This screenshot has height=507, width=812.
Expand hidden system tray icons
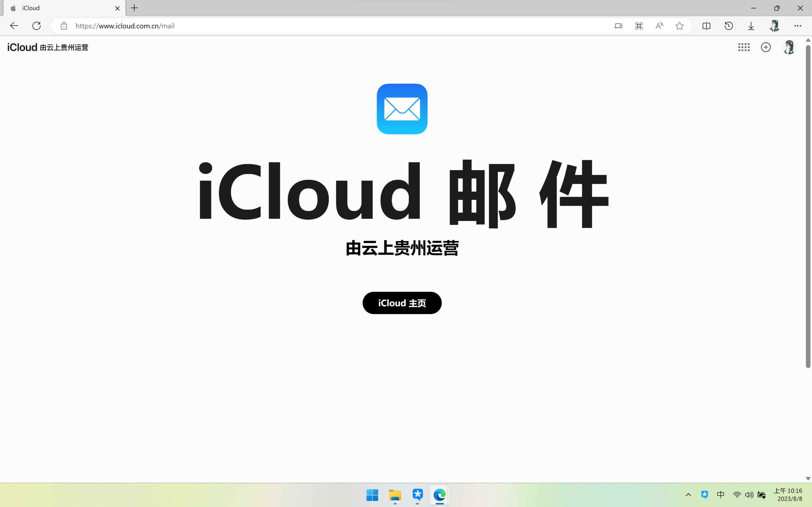click(x=688, y=495)
